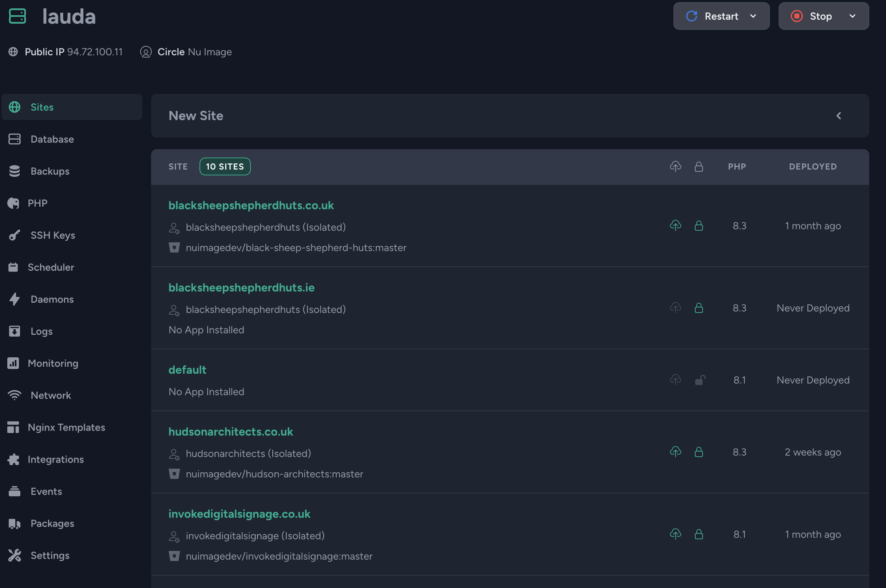The image size is (886, 588).
Task: Click the lauda server icon in header
Action: coord(17,16)
